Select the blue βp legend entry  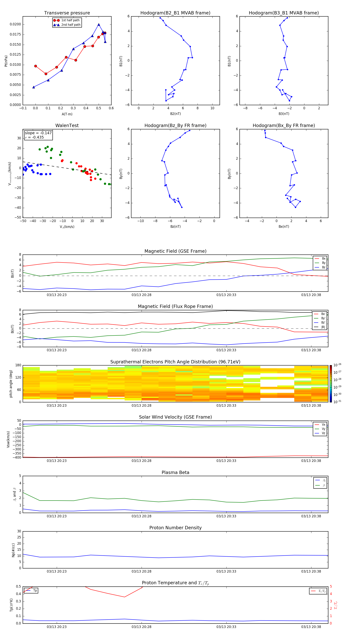point(320,480)
